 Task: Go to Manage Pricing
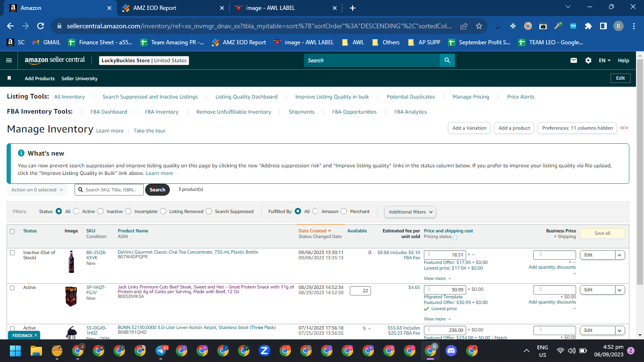point(471,97)
